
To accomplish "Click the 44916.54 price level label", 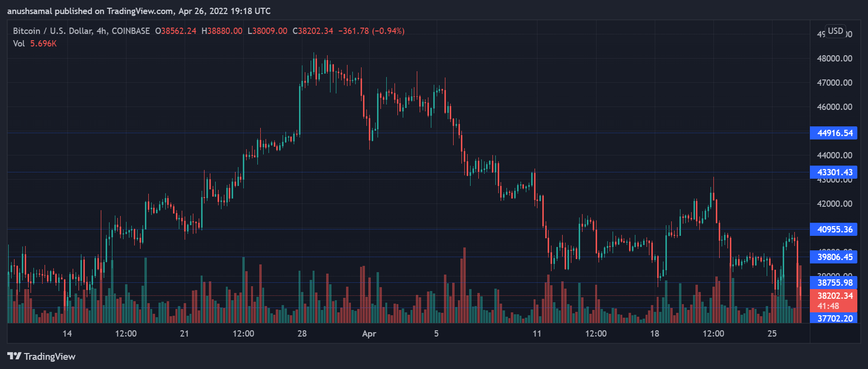I will [834, 133].
